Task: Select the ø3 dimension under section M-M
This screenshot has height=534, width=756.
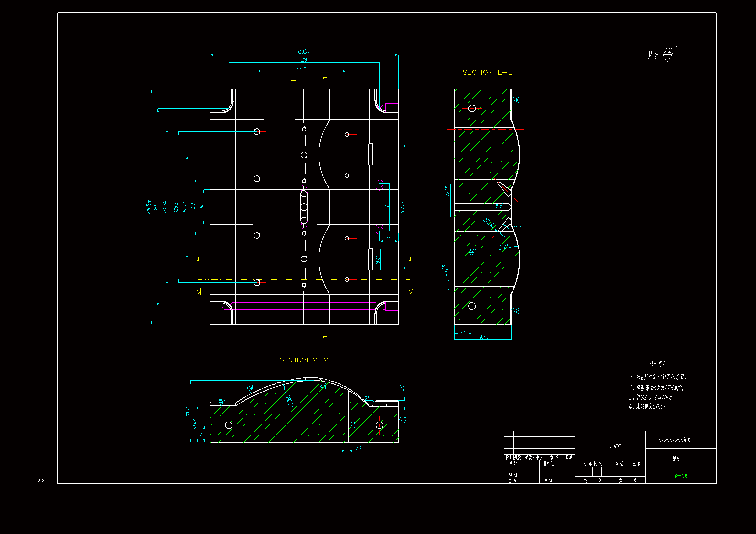Action: (x=358, y=448)
